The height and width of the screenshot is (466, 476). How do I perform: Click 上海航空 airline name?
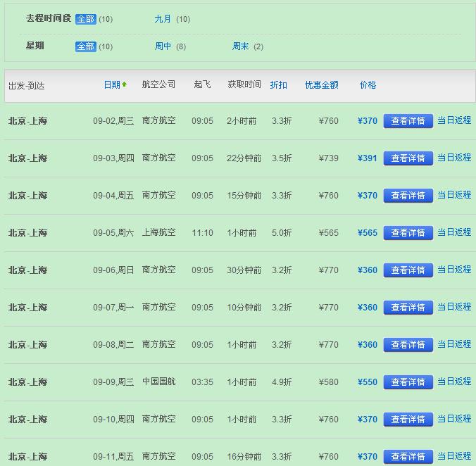click(x=158, y=232)
